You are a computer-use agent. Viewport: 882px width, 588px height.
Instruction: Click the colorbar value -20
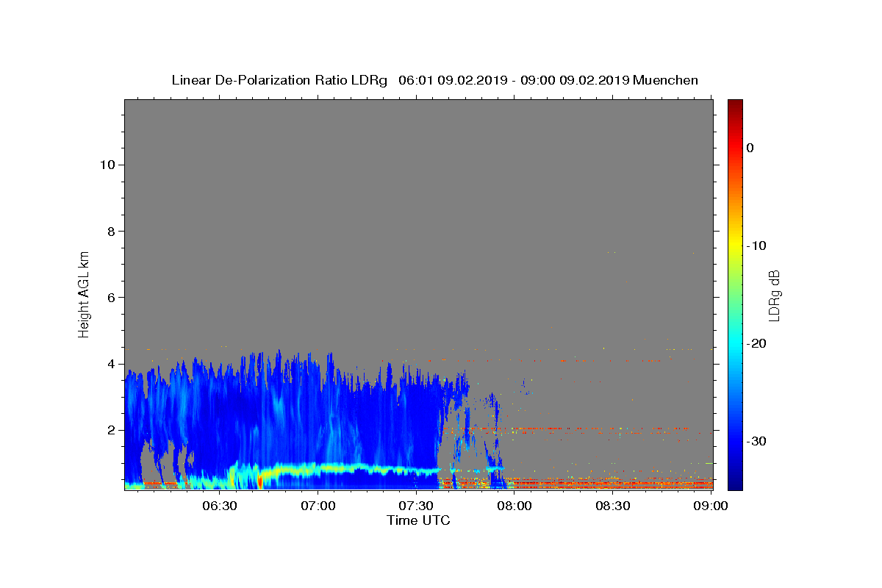755,343
